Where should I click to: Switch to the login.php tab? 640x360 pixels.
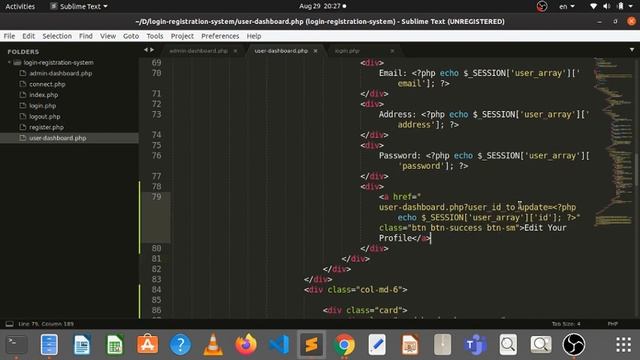pyautogui.click(x=347, y=51)
